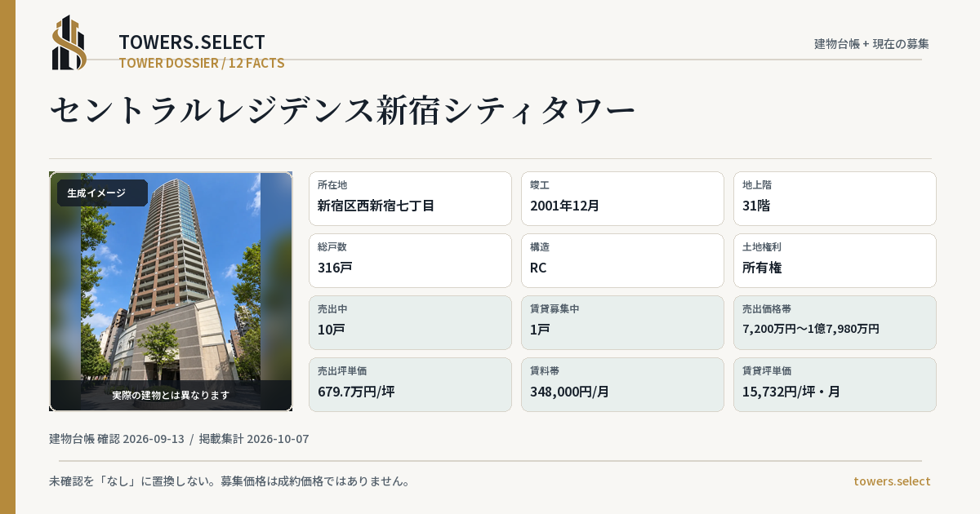
Task: Click the footer disclaimer 未確認を「なし」に置換しない
Action: click(229, 481)
